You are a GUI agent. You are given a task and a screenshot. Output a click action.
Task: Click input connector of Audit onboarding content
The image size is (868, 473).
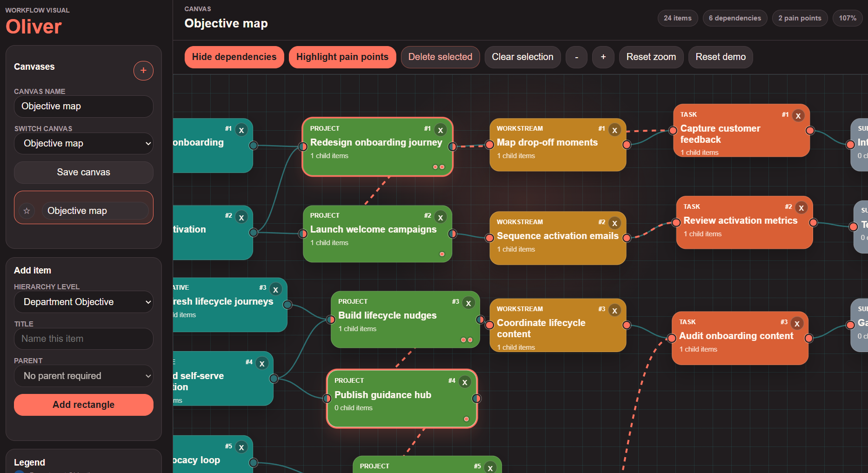(671, 338)
